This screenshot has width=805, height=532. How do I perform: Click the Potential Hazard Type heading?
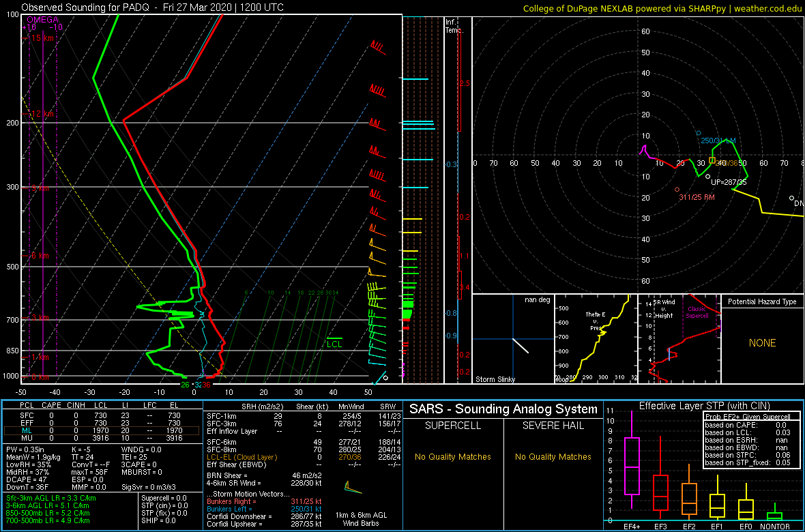point(763,301)
